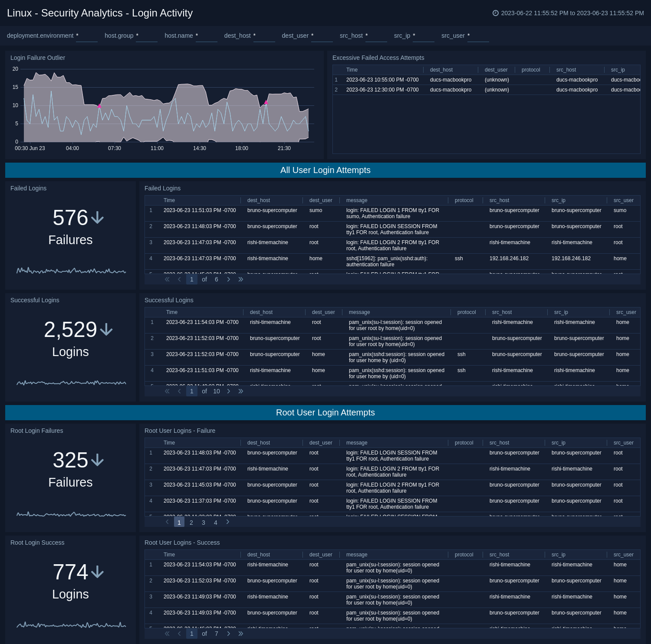This screenshot has width=651, height=644.
Task: Click the Successful Logins panel sparkline
Action: click(71, 383)
